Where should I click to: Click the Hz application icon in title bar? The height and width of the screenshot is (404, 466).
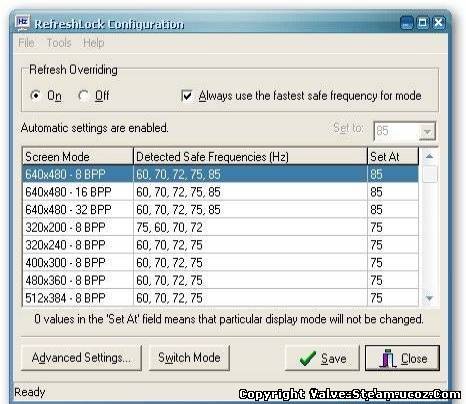coord(23,23)
